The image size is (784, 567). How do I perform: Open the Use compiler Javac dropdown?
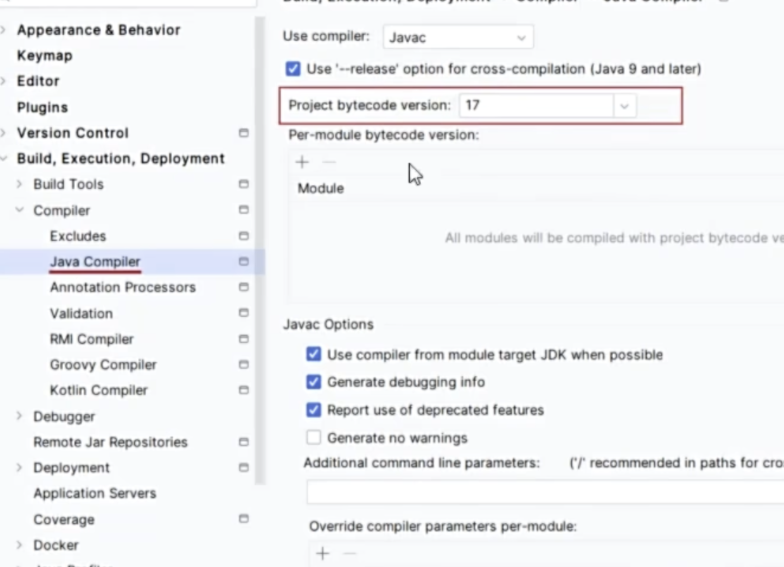click(x=458, y=37)
